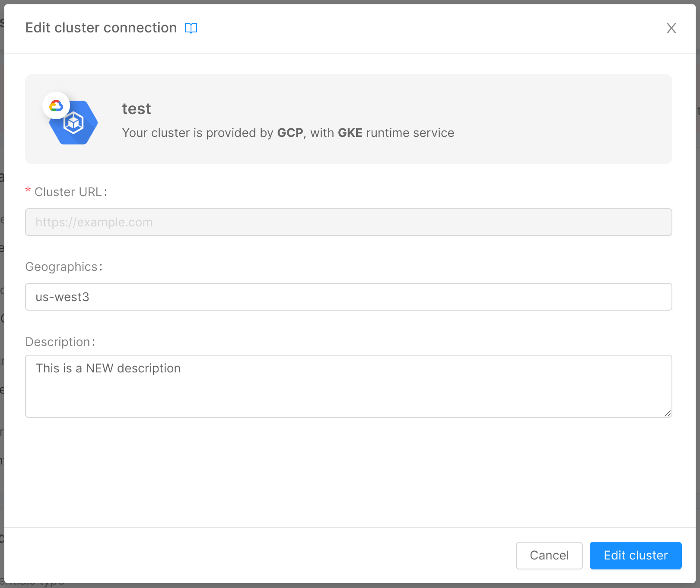The height and width of the screenshot is (588, 700).
Task: Click the white cube inside the hexagon
Action: pyautogui.click(x=73, y=123)
